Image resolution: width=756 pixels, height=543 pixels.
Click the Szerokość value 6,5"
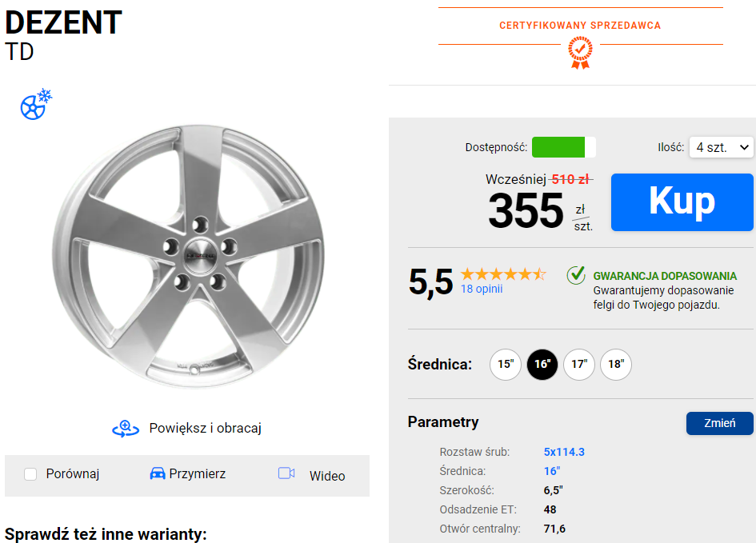point(554,490)
